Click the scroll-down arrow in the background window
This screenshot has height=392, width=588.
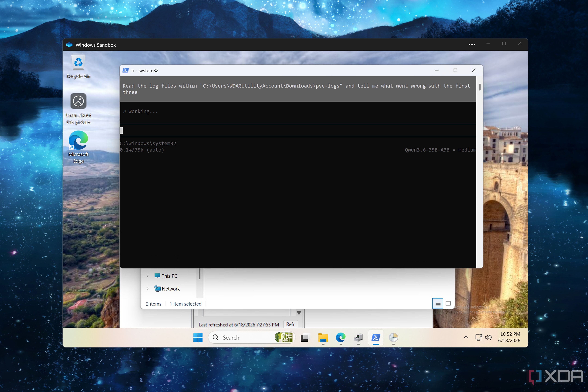(x=299, y=313)
